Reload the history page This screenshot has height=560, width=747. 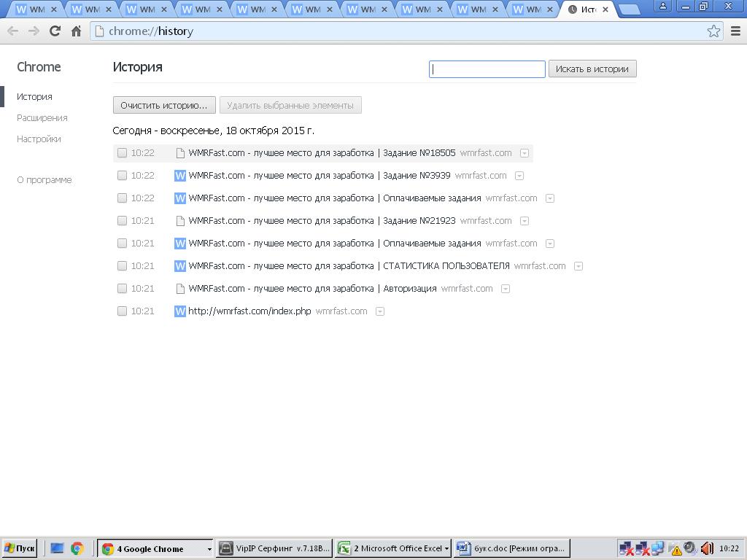coord(55,31)
